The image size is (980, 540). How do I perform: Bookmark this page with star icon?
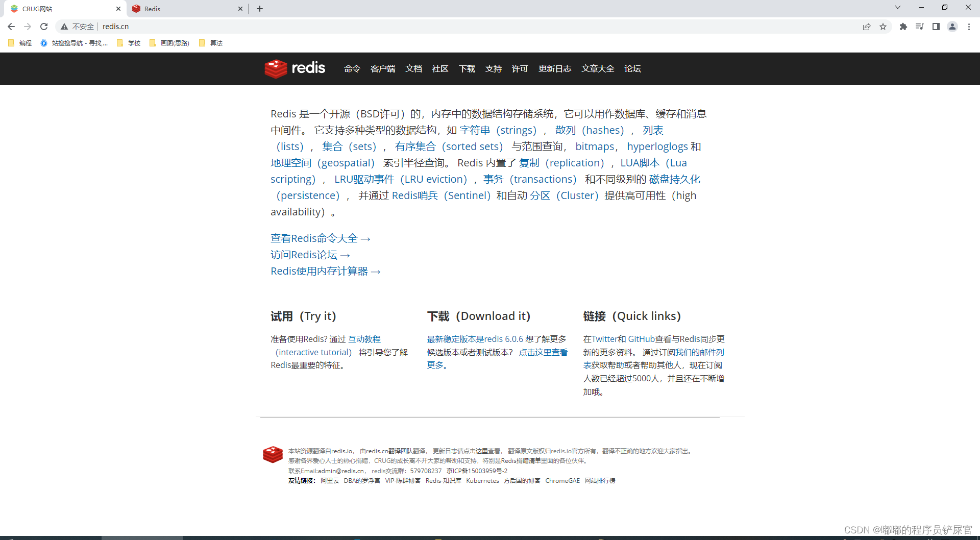coord(883,27)
